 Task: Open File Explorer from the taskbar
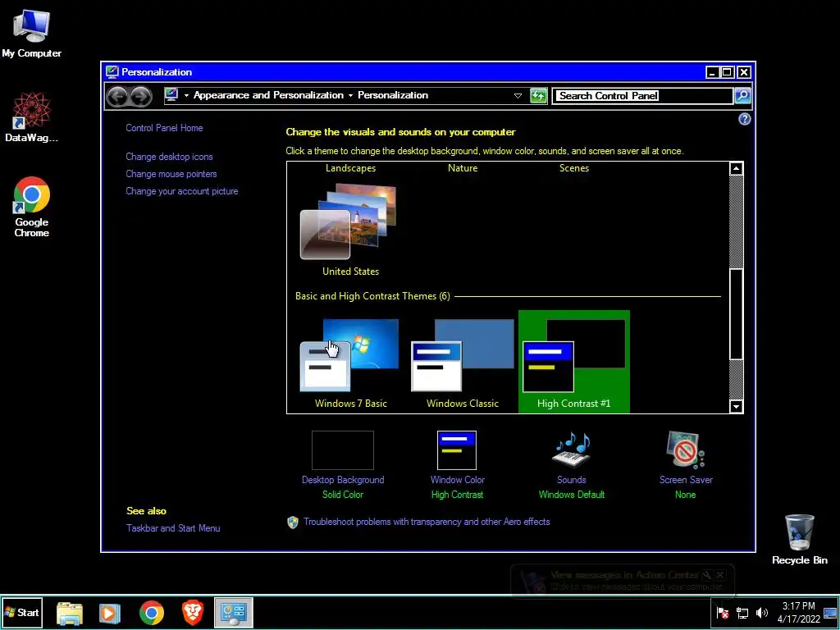(70, 612)
